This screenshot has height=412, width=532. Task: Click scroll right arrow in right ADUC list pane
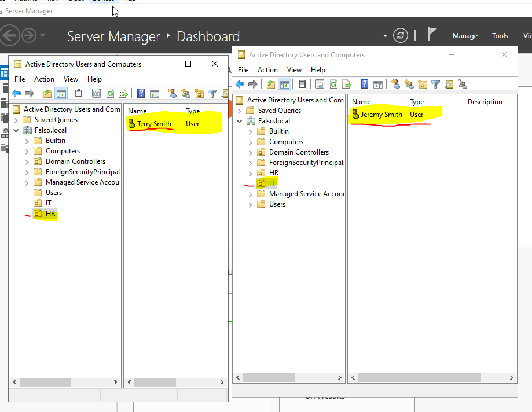coord(511,377)
